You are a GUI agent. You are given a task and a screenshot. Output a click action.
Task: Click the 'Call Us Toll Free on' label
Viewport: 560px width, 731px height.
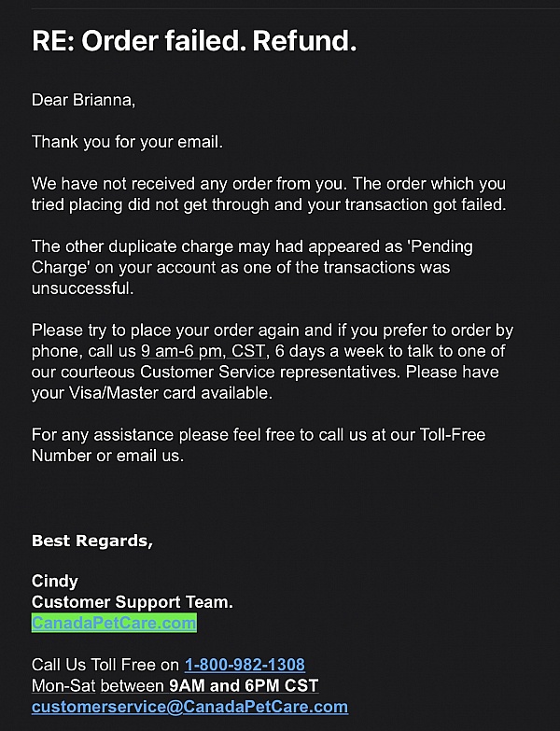(x=105, y=665)
